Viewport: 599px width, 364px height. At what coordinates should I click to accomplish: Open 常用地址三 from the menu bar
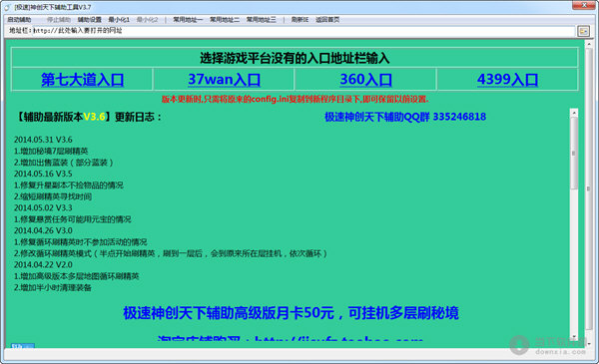click(x=261, y=20)
